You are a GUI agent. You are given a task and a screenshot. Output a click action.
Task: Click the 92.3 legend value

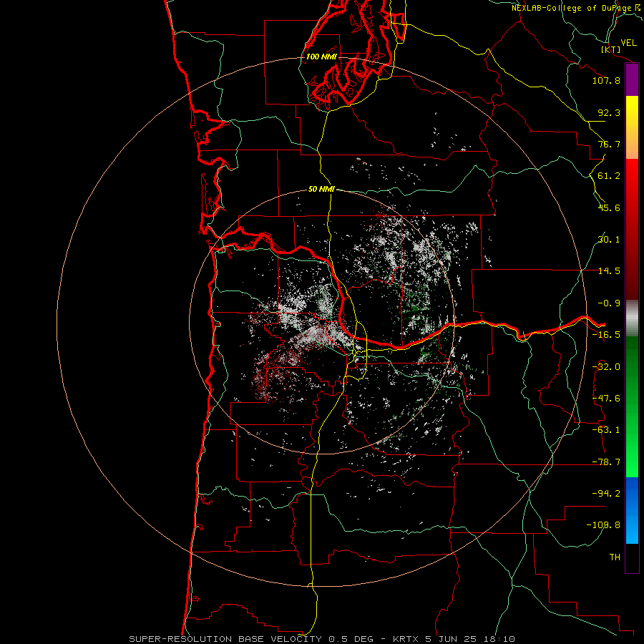pos(609,112)
